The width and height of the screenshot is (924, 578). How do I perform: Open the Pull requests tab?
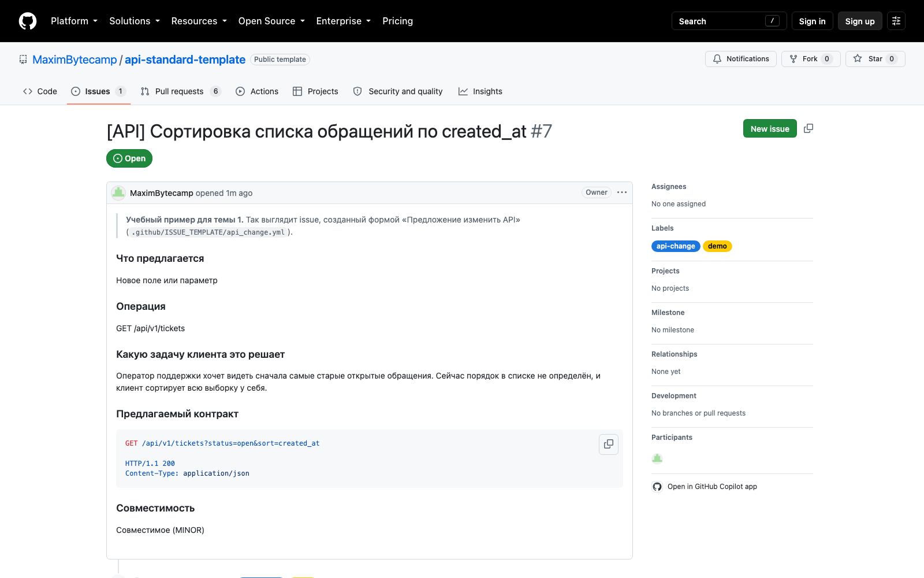point(181,91)
